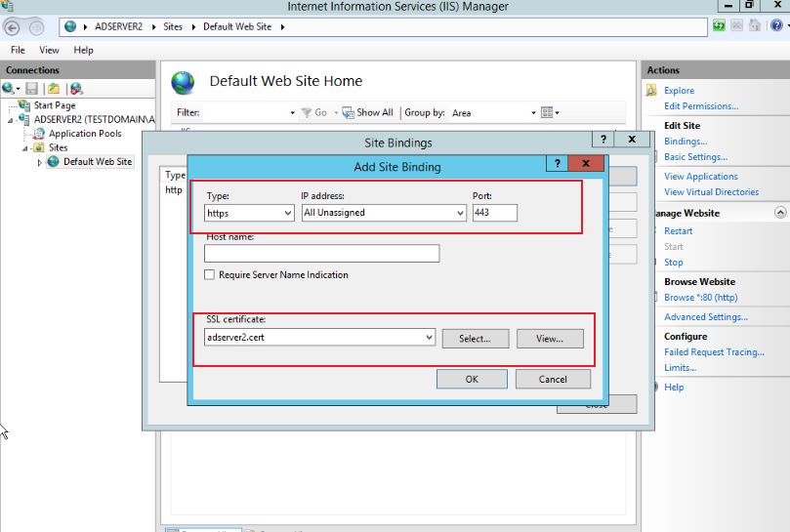The height and width of the screenshot is (532, 790).
Task: Click the Home icon in top toolbar
Action: 754,25
